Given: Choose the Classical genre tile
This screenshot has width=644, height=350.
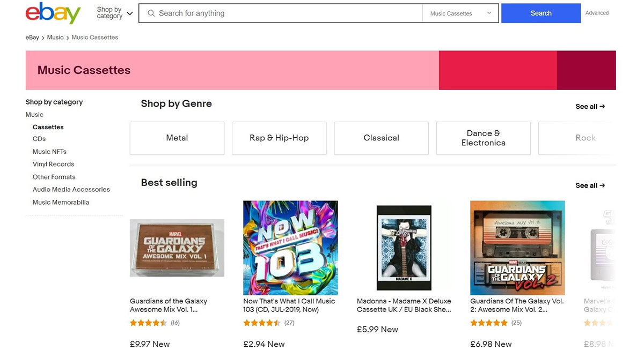Looking at the screenshot, I should pos(381,138).
